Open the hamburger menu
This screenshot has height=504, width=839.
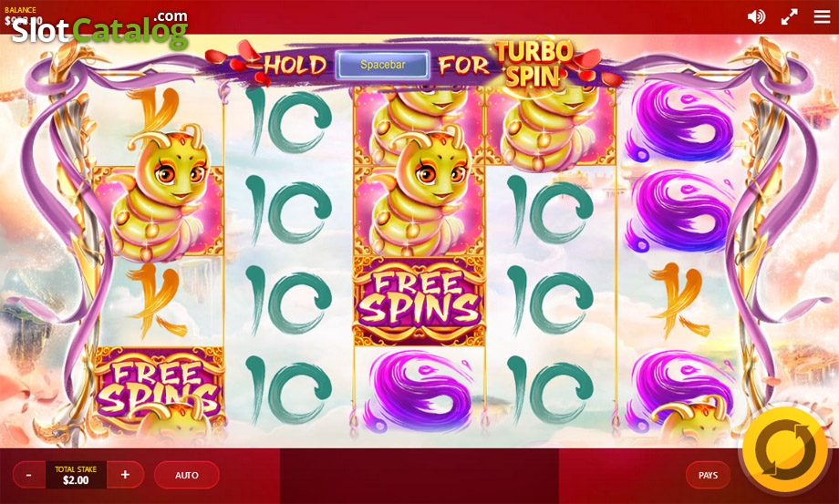tap(822, 16)
